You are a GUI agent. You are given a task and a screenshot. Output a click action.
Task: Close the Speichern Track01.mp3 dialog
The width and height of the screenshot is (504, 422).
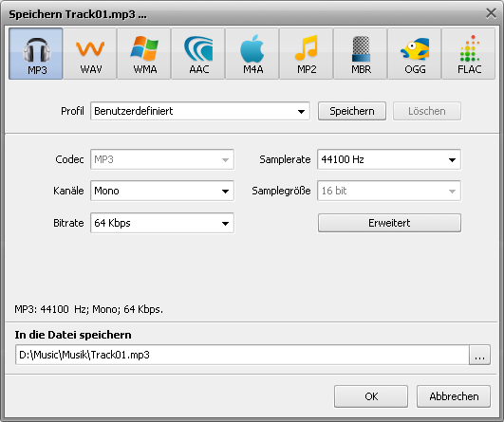pyautogui.click(x=491, y=13)
